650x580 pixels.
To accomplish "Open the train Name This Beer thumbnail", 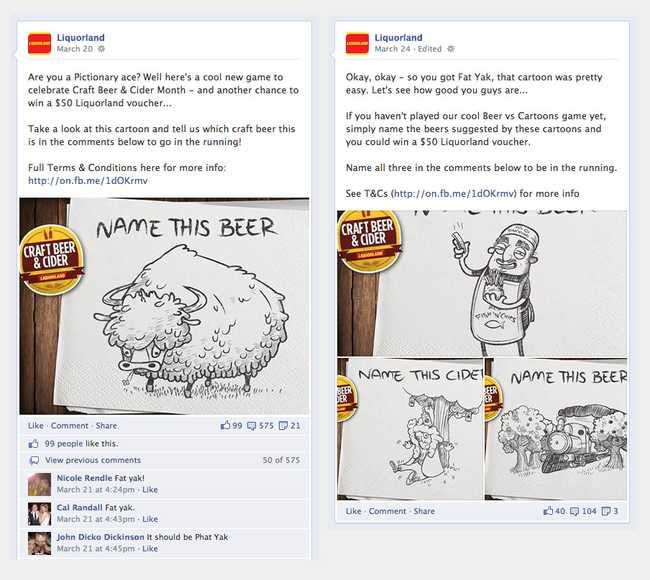I will pos(556,429).
